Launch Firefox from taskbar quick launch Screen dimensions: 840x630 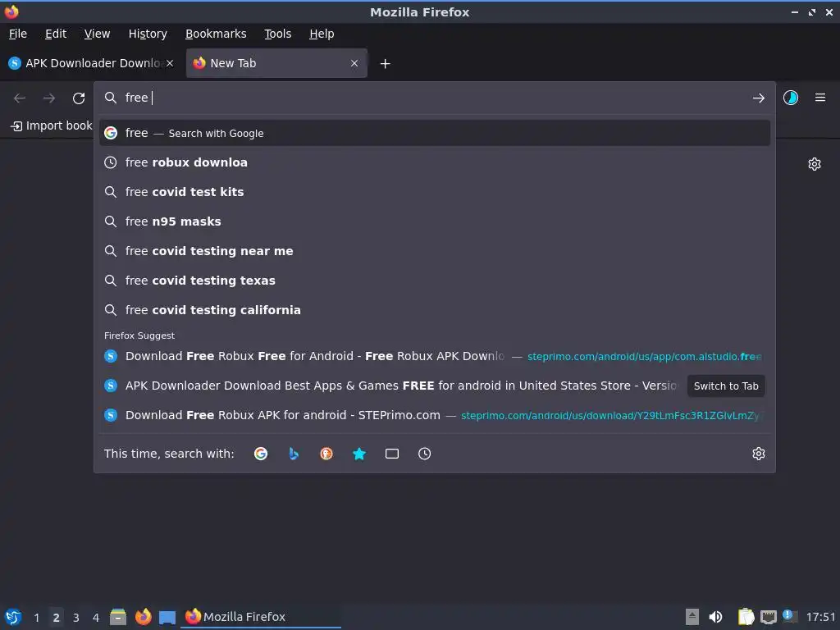point(143,617)
